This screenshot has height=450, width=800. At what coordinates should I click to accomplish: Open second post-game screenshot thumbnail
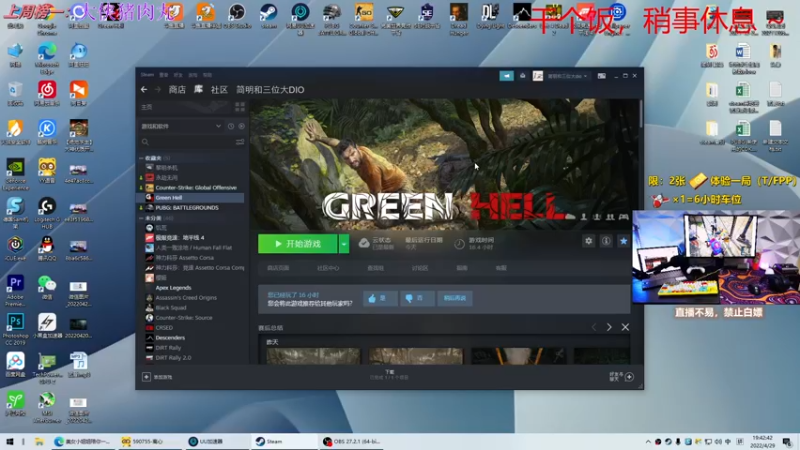416,356
